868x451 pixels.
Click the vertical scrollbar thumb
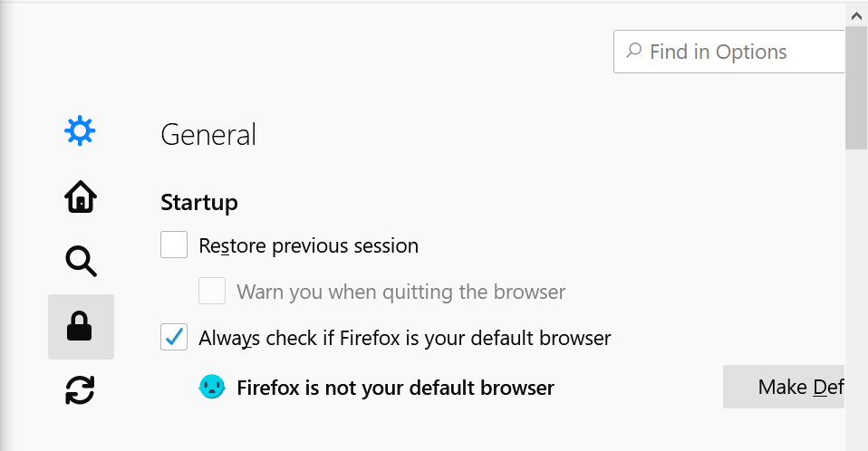click(856, 89)
